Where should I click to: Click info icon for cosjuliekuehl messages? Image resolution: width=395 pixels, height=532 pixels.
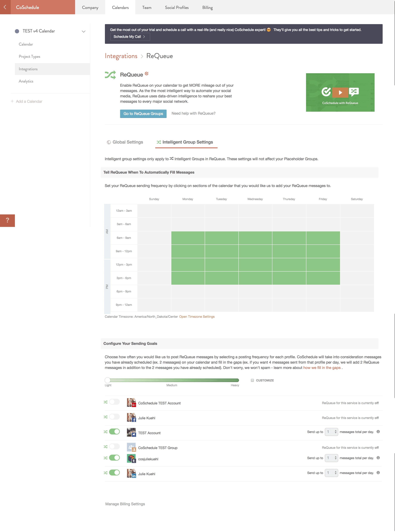pos(378,458)
